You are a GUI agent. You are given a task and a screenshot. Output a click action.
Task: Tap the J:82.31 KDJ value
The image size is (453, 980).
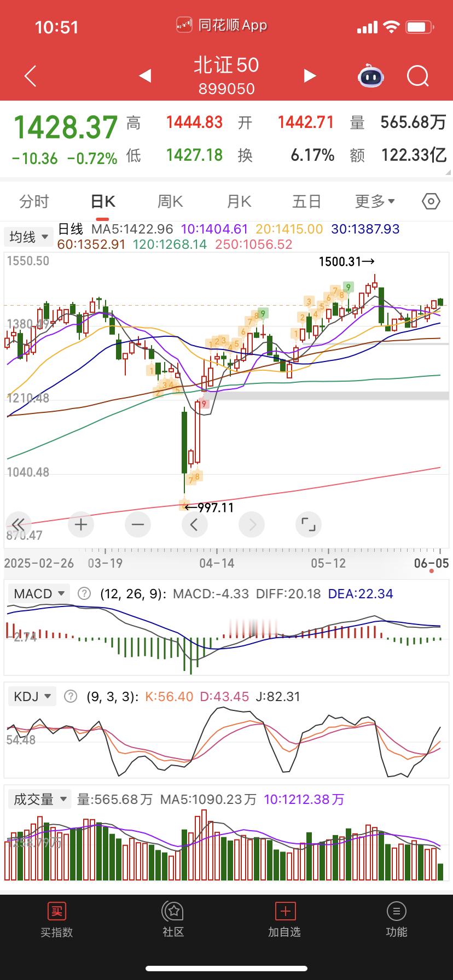pyautogui.click(x=278, y=696)
